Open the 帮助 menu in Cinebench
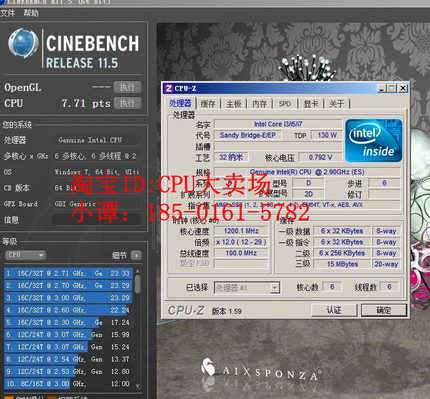 click(x=31, y=13)
